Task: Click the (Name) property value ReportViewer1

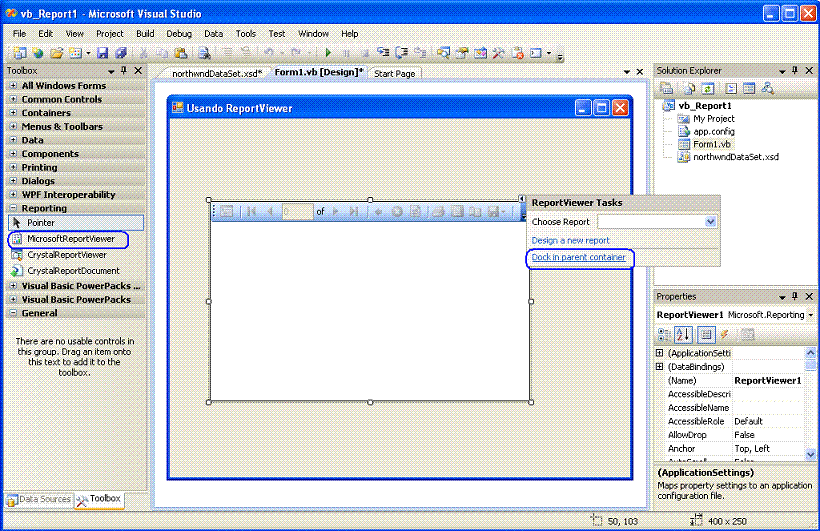Action: pos(768,381)
